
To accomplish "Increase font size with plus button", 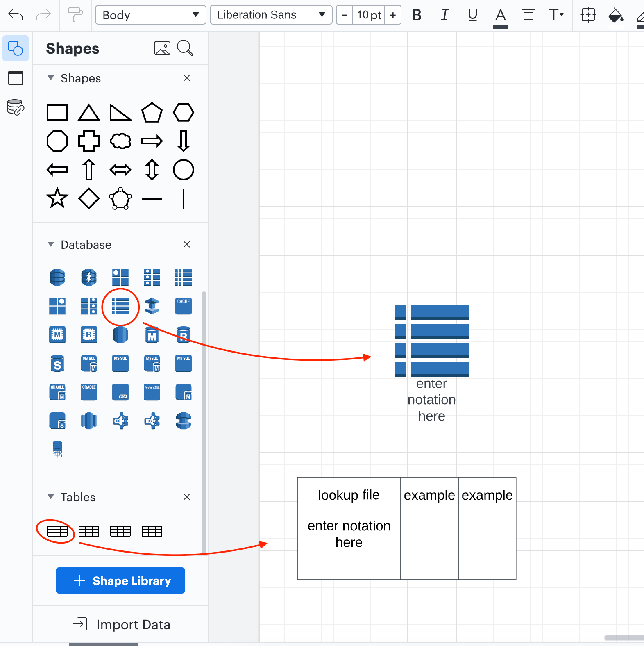I will coord(393,15).
